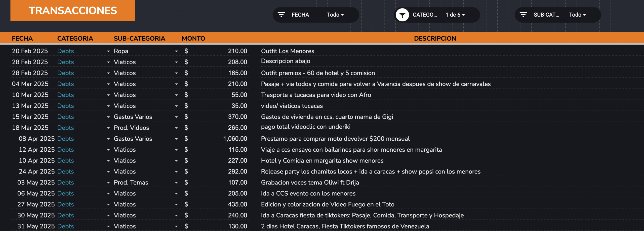Open category dropdown arrow for 24 Apr 2025 row
This screenshot has width=644, height=231.
[108, 172]
